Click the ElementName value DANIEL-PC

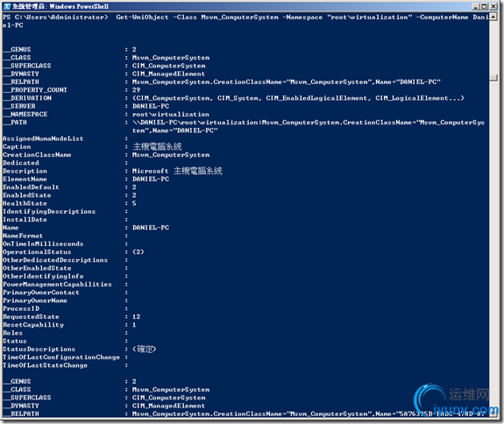coord(151,179)
